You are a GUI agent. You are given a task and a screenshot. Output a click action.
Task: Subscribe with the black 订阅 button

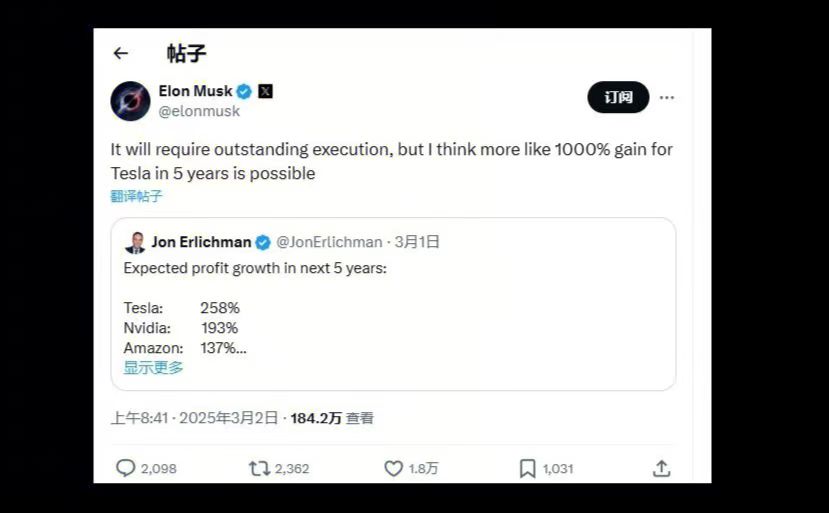[618, 97]
